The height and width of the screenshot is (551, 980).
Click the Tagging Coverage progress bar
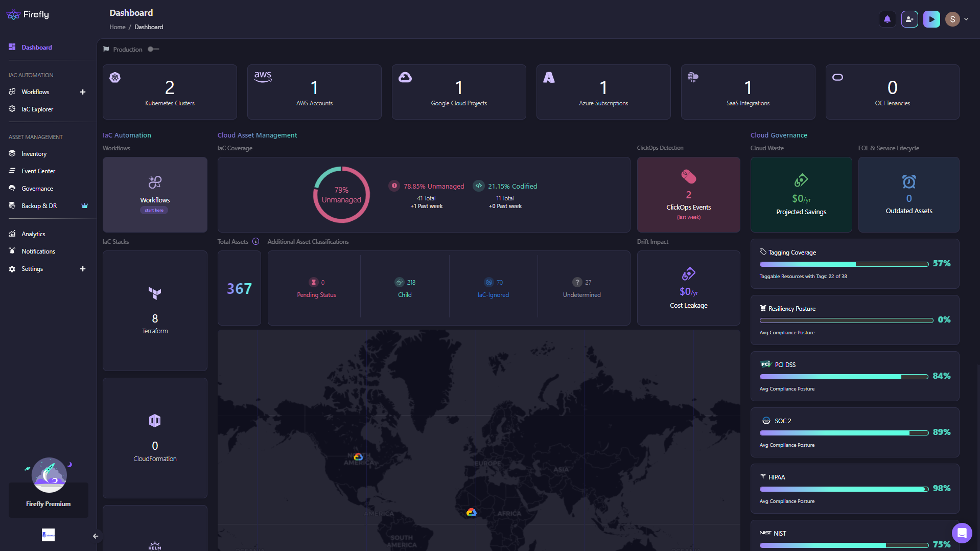(x=844, y=265)
